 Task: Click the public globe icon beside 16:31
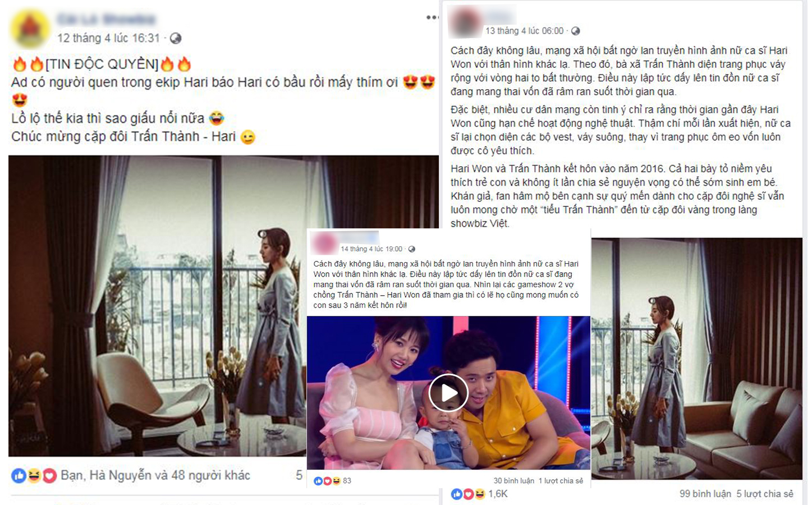click(x=176, y=38)
